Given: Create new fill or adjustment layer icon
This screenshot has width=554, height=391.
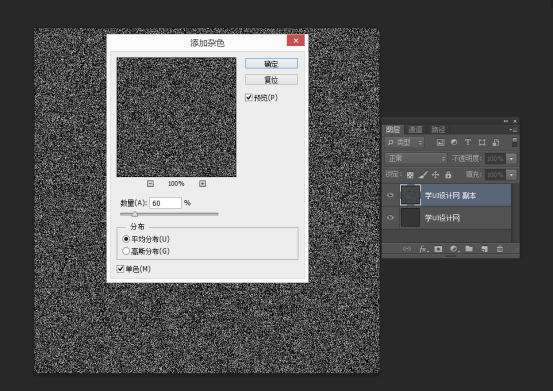Looking at the screenshot, I should click(454, 249).
